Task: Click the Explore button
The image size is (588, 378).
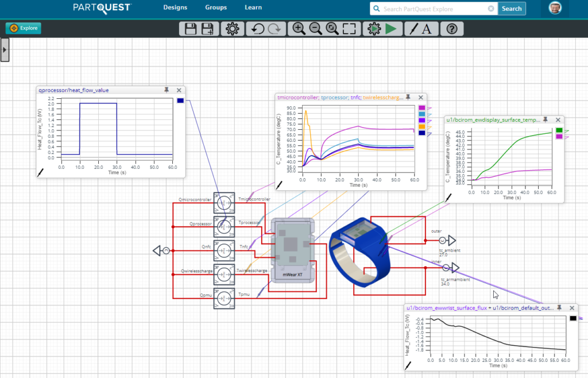Action: coord(23,28)
